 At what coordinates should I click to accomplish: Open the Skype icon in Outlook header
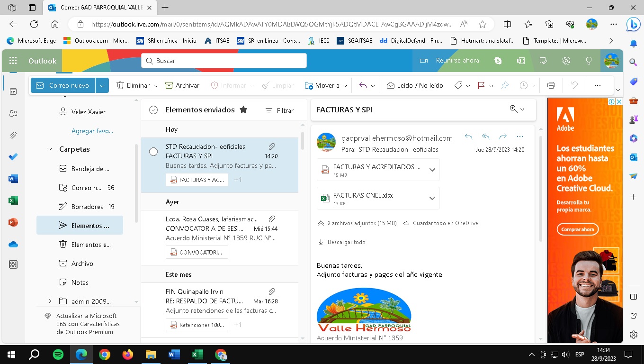498,61
